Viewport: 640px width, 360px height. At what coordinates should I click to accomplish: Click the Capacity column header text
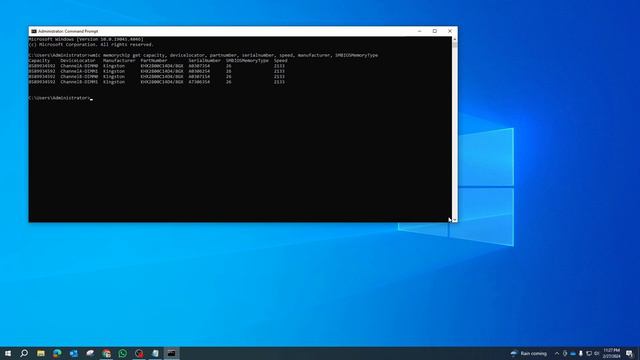coord(39,60)
